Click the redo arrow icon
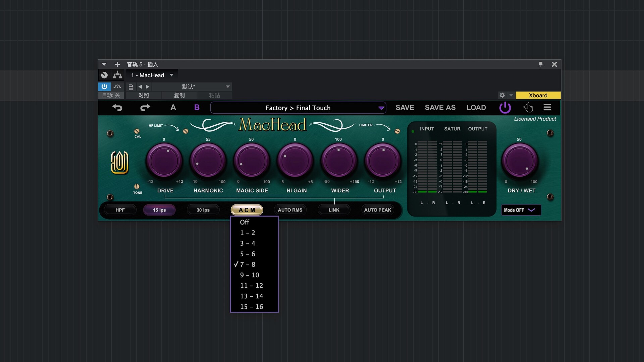The image size is (644, 362). (x=145, y=108)
